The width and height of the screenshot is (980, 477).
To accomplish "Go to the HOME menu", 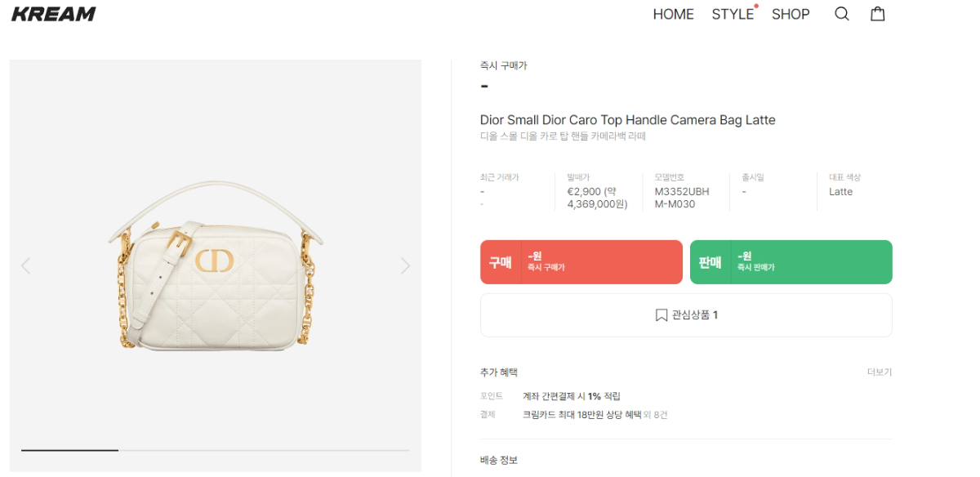I will tap(674, 14).
